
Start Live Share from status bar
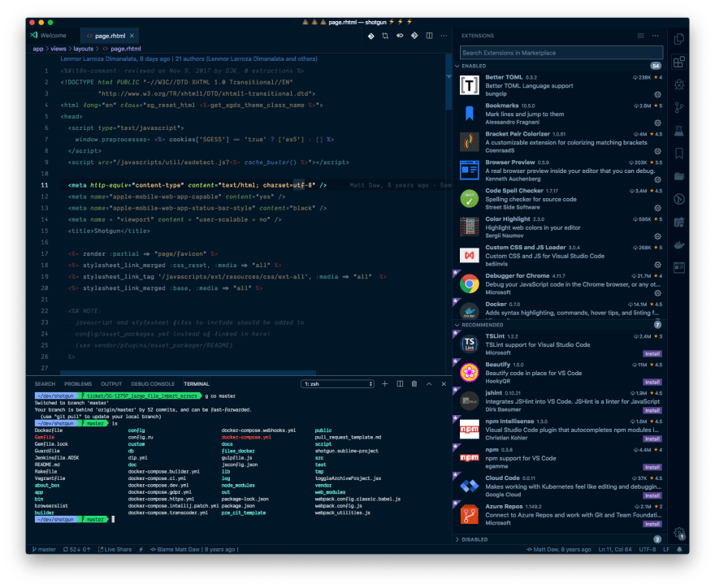click(x=115, y=549)
